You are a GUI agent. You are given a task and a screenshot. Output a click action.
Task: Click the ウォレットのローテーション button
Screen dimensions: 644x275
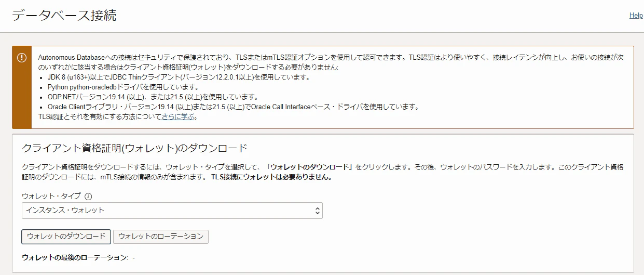161,237
